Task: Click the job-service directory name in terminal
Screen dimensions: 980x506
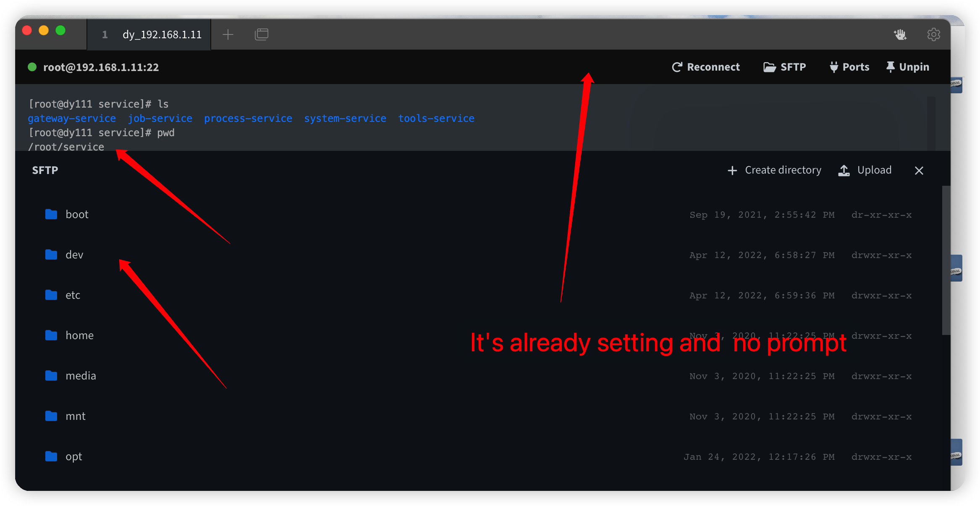Action: pyautogui.click(x=160, y=119)
